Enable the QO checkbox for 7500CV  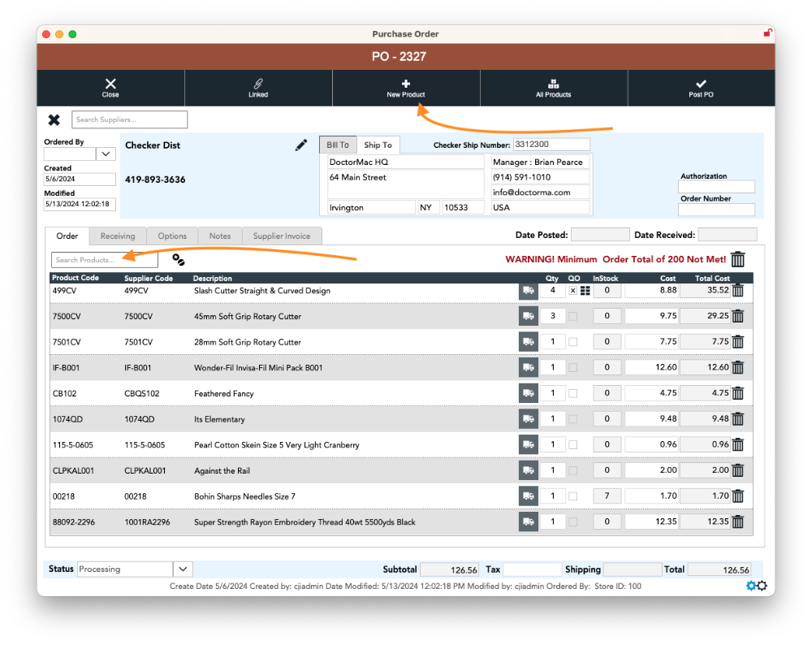coord(572,316)
